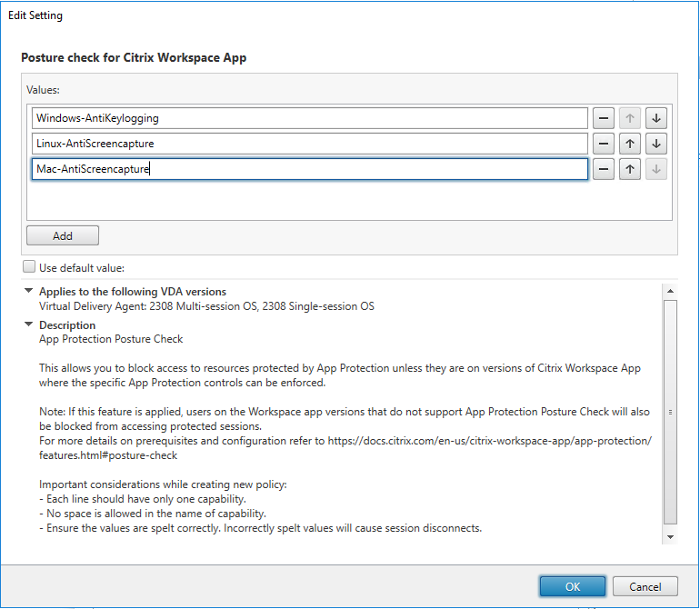Edit the Mac-AntiScreencapture text field
This screenshot has width=700, height=609.
[310, 169]
